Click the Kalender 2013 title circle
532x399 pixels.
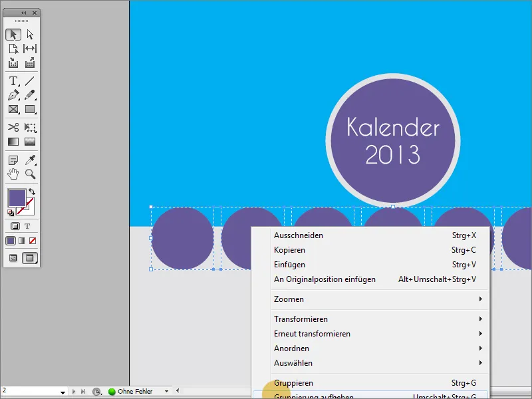click(393, 140)
